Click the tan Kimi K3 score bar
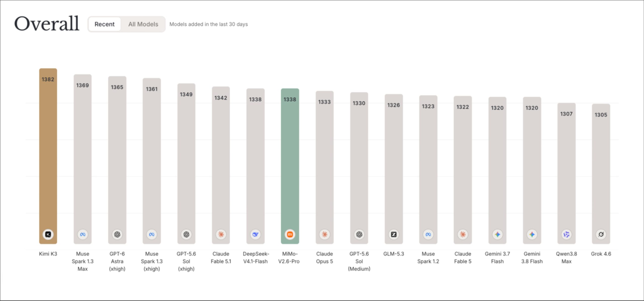Image resolution: width=644 pixels, height=301 pixels. [x=48, y=156]
